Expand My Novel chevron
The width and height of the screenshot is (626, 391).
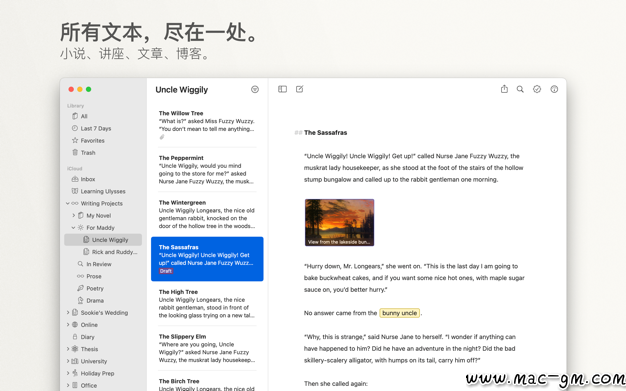point(73,215)
